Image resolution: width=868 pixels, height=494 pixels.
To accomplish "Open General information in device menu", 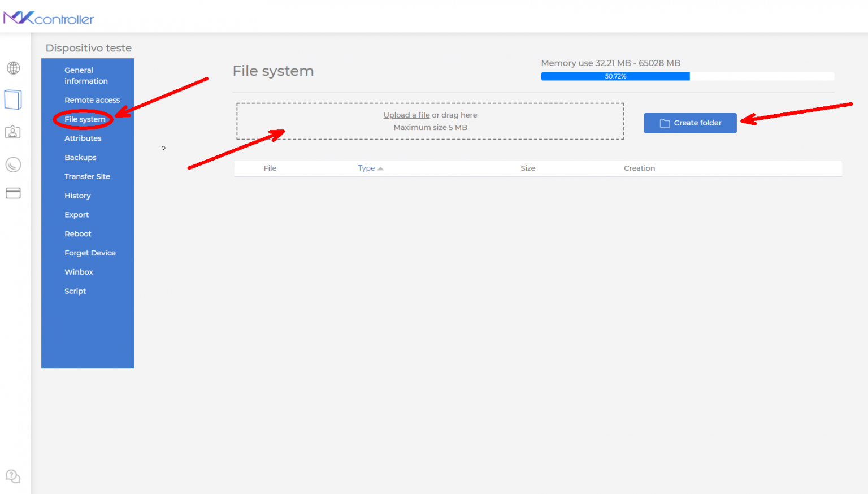I will (x=85, y=75).
